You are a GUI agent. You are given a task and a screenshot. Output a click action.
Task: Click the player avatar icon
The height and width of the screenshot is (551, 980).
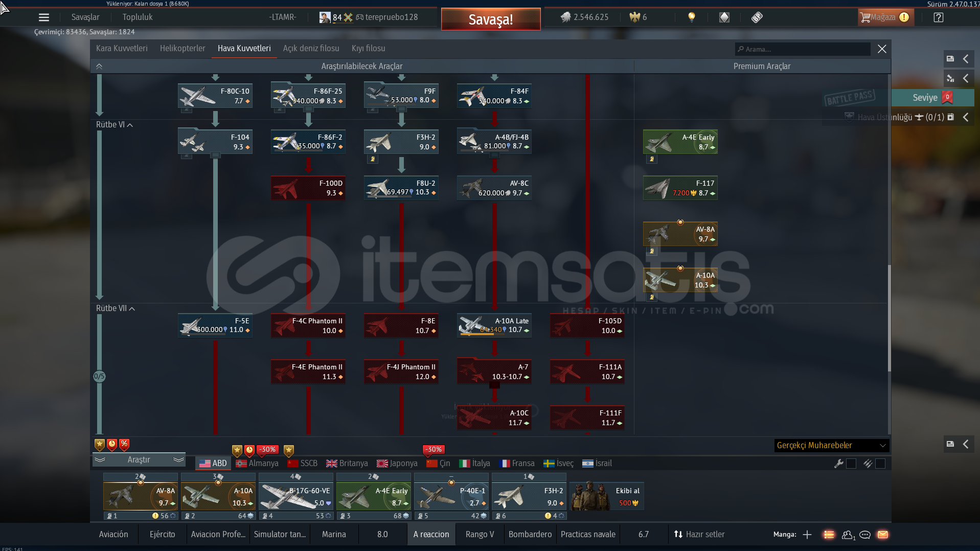(325, 17)
